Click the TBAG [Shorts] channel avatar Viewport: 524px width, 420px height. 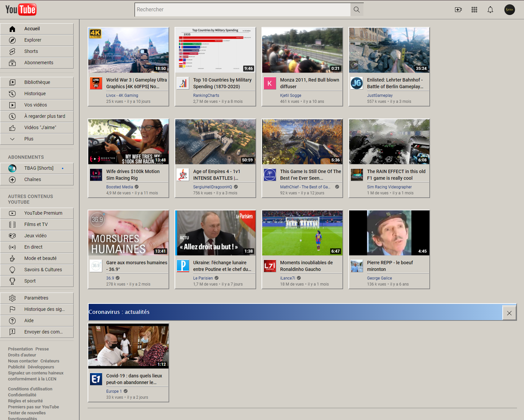click(12, 168)
